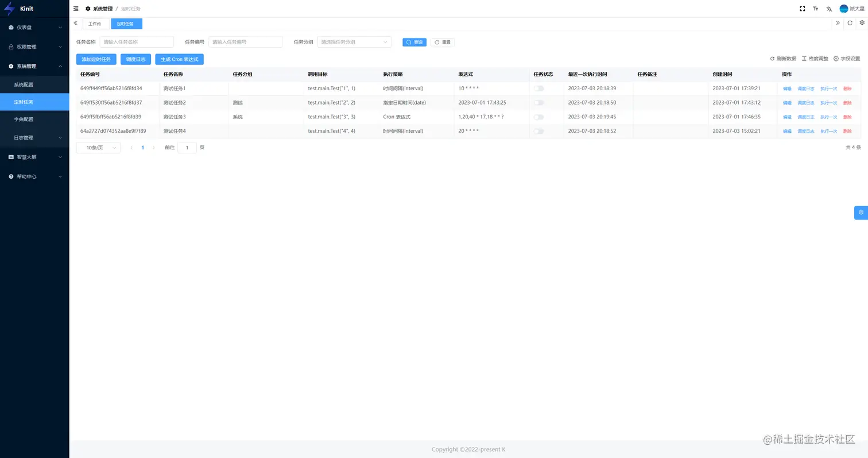Image resolution: width=868 pixels, height=458 pixels.
Task: Click the Kinit lightning logo
Action: coord(9,9)
